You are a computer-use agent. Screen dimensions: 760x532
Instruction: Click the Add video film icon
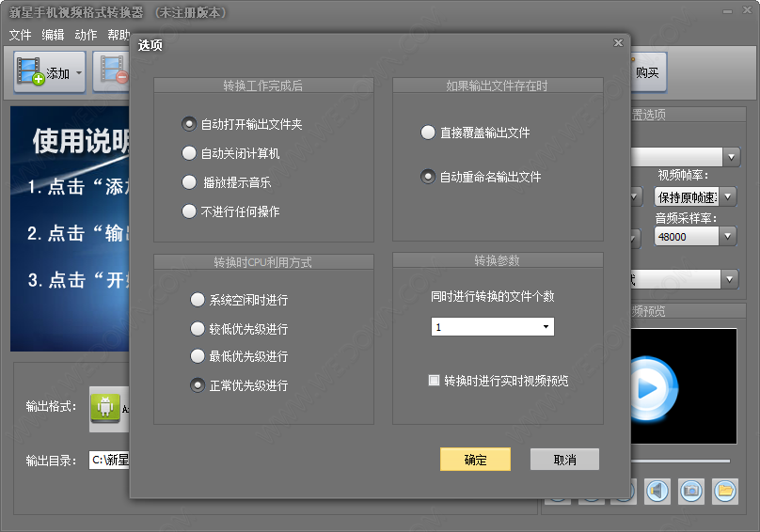pyautogui.click(x=30, y=71)
